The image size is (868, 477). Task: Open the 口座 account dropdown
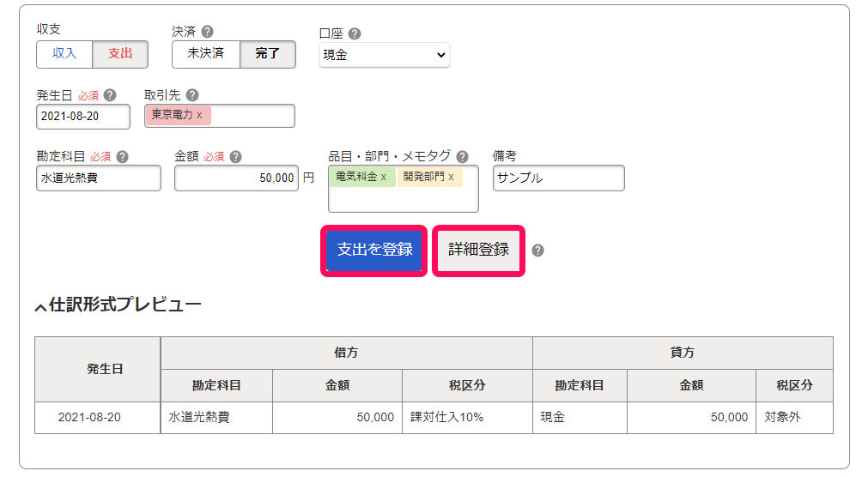pos(384,55)
